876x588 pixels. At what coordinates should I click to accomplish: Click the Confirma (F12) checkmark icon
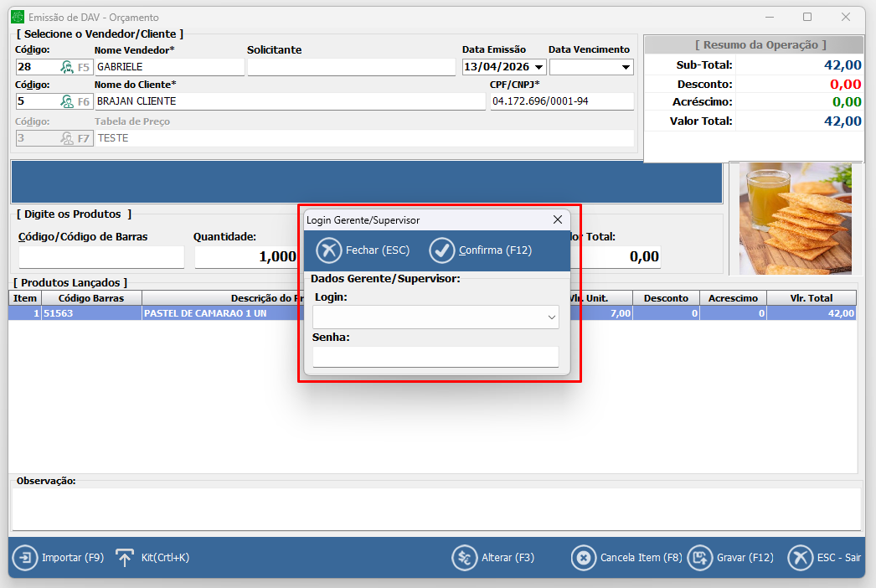point(441,250)
